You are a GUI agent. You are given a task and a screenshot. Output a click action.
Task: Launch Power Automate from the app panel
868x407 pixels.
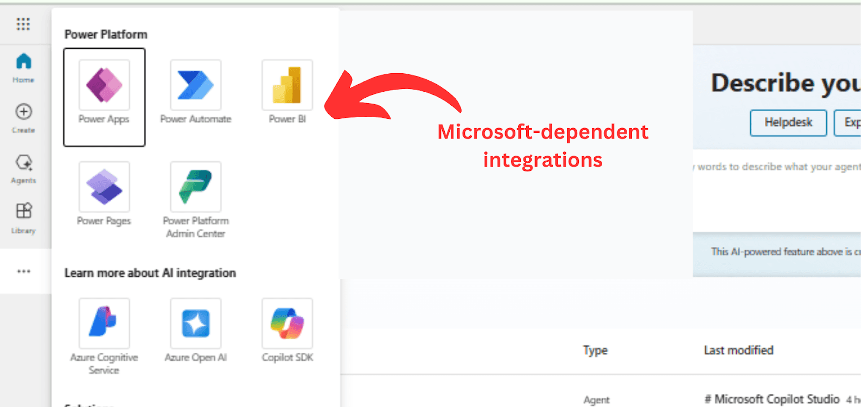click(196, 92)
